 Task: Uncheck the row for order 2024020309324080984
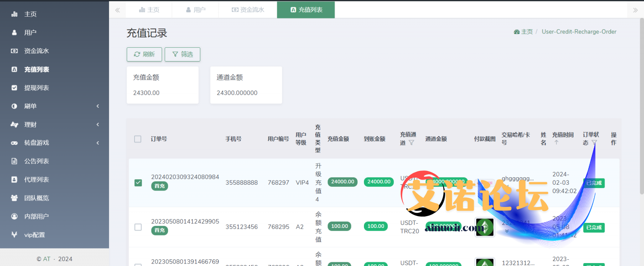(x=138, y=183)
